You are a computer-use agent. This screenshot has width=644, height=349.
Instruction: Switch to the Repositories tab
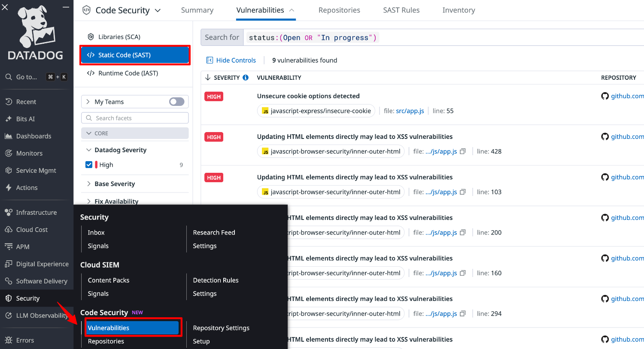[x=339, y=10]
